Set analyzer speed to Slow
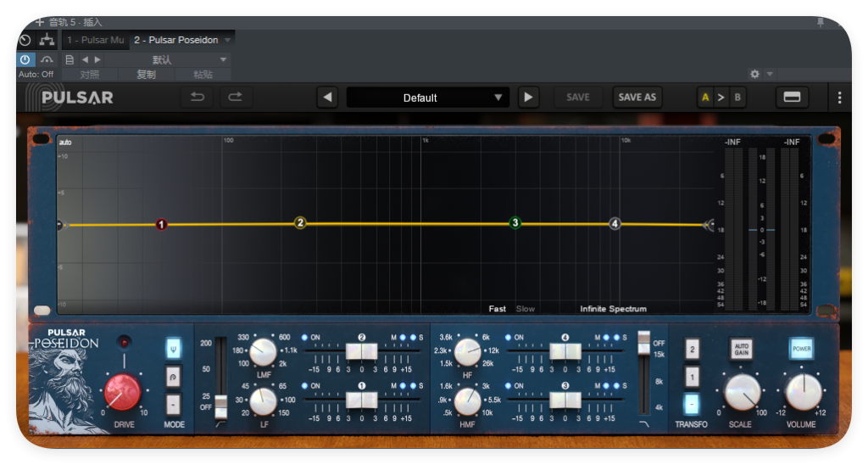Viewport: 868px width, 465px height. [x=526, y=309]
